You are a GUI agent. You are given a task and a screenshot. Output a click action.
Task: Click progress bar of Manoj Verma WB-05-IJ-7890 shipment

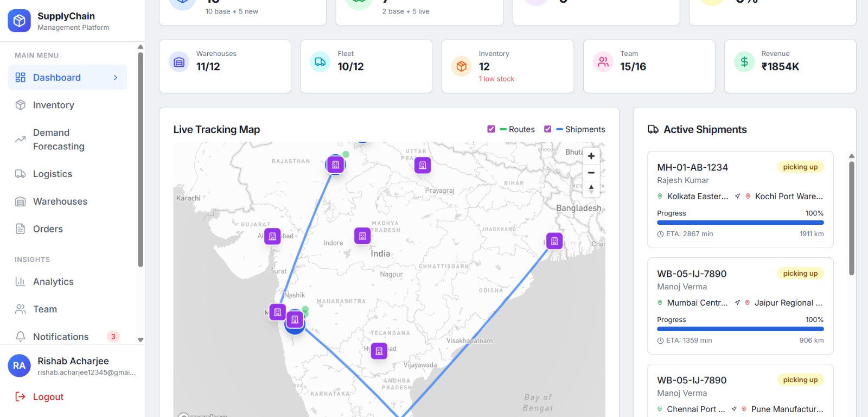tap(740, 328)
